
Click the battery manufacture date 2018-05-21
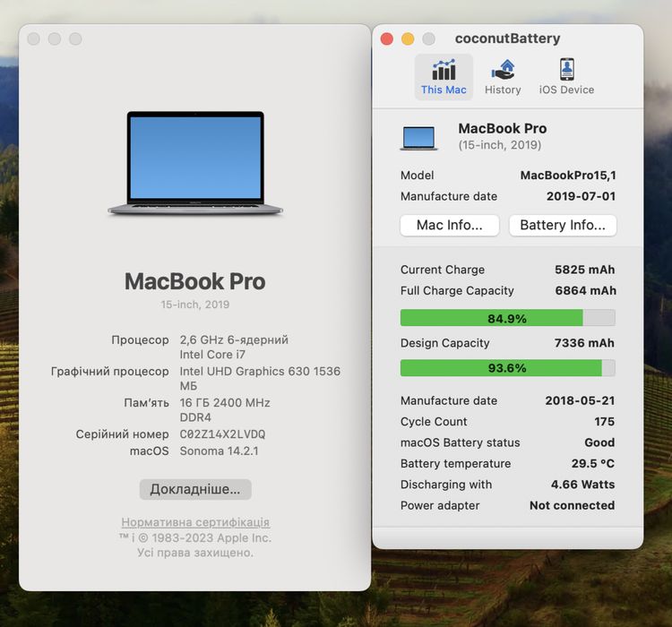pyautogui.click(x=580, y=400)
